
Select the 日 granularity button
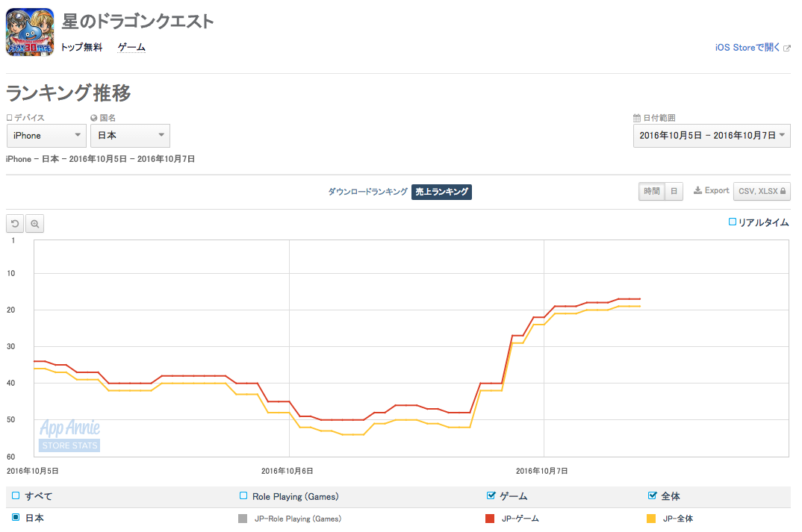[674, 191]
